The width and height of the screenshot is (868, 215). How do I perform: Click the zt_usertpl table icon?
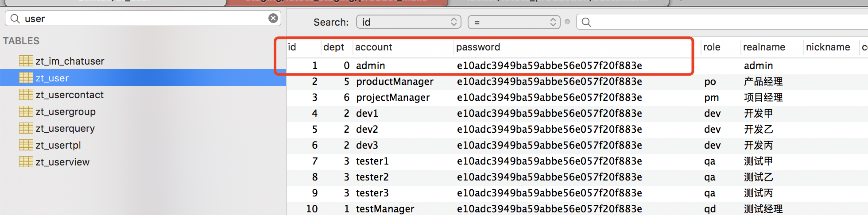coord(26,145)
